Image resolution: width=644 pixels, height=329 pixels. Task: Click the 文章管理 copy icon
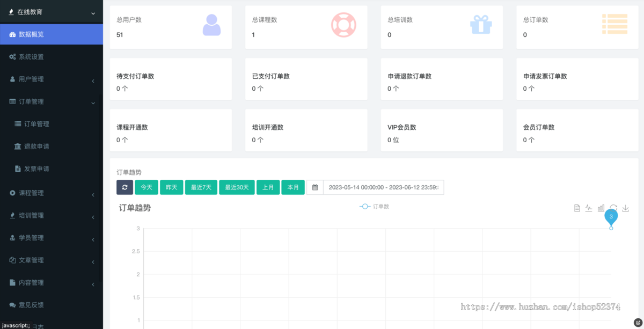(x=12, y=260)
